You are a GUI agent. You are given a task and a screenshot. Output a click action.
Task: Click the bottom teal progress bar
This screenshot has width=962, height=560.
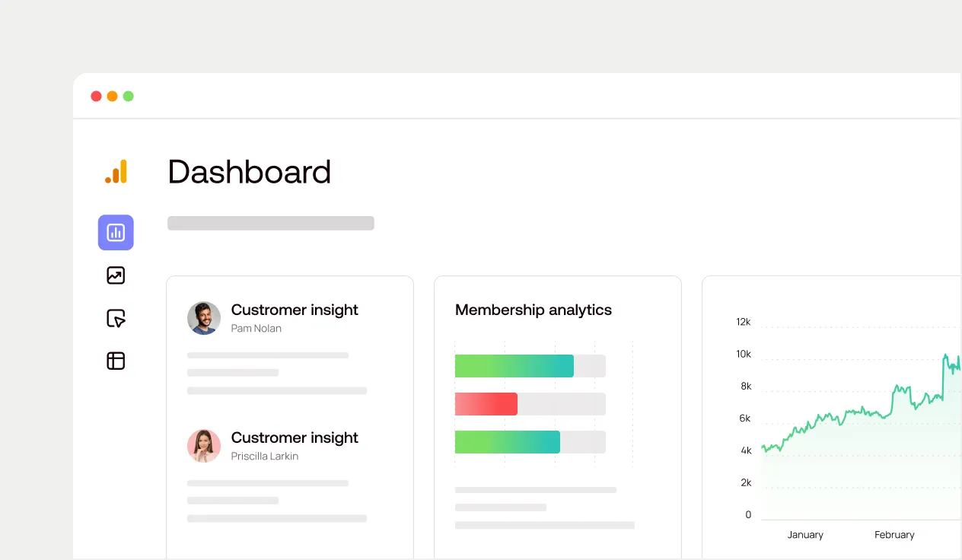[507, 442]
